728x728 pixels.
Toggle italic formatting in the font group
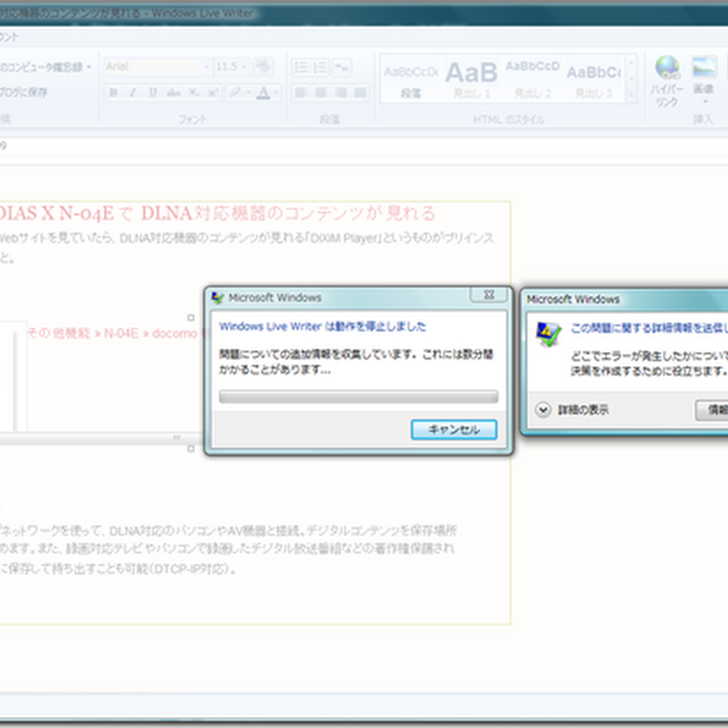(x=133, y=93)
